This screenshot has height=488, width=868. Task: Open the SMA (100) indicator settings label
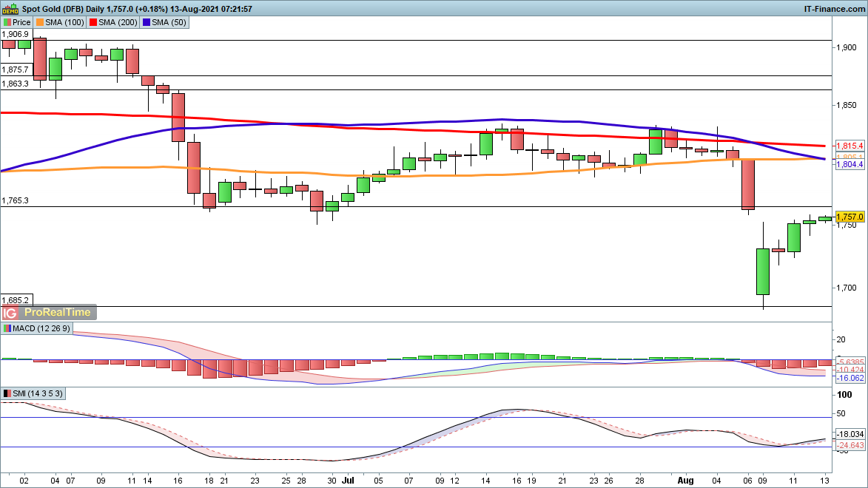[x=65, y=23]
